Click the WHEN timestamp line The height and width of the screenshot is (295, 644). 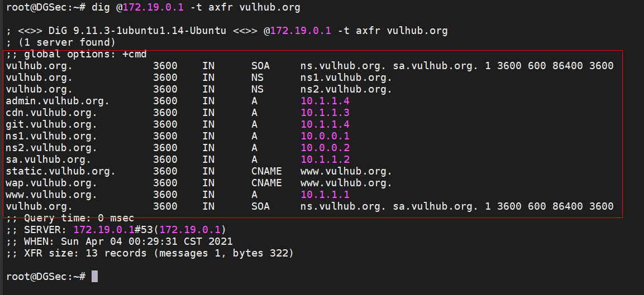119,241
